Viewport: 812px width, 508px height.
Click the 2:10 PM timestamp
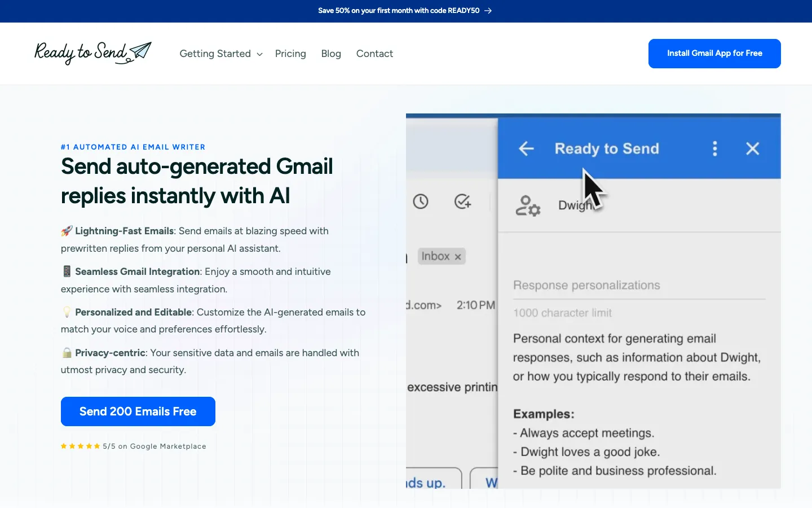(x=476, y=305)
